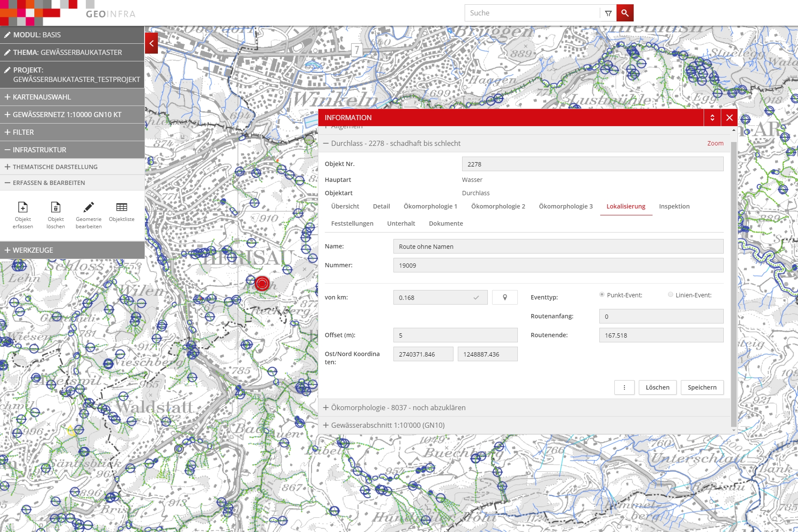Open the Unterhalt tab
The height and width of the screenshot is (532, 798).
click(x=401, y=224)
